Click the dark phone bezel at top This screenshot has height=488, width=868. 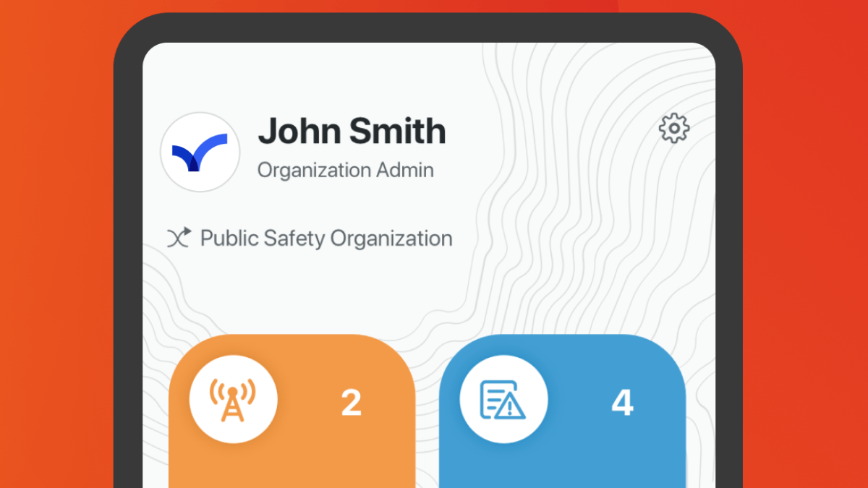click(428, 27)
